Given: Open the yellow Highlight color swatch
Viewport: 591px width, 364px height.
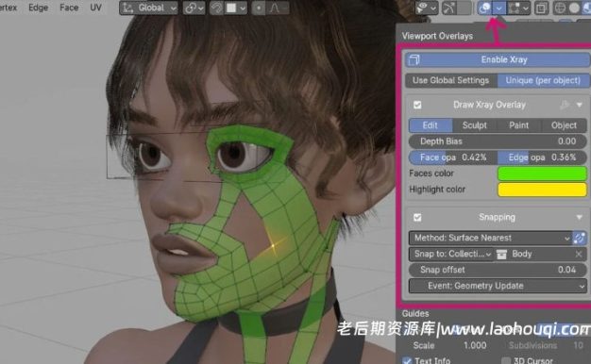Looking at the screenshot, I should tap(542, 190).
